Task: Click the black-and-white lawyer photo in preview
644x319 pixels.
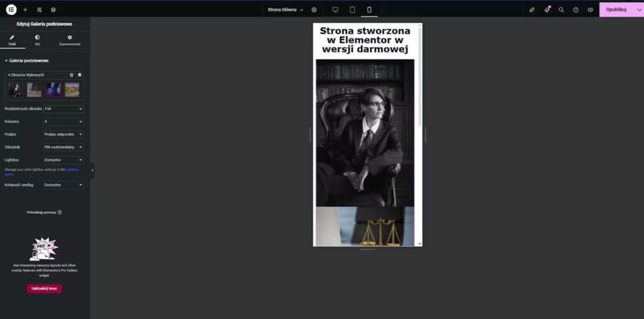Action: point(365,133)
